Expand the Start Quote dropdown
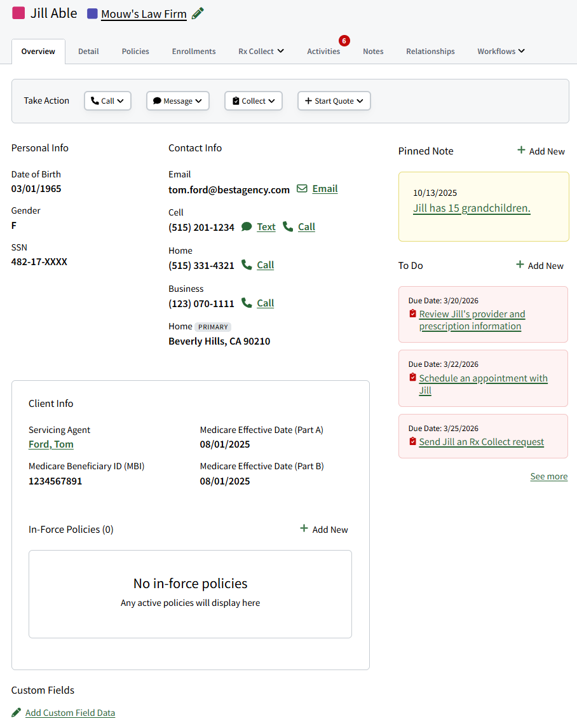The height and width of the screenshot is (728, 577). click(x=334, y=100)
